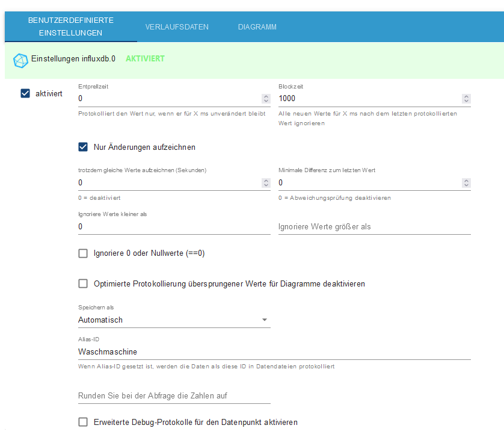Select 'Benutzerdefinierte Einstellungen' tab
This screenshot has width=504, height=440.
(70, 26)
